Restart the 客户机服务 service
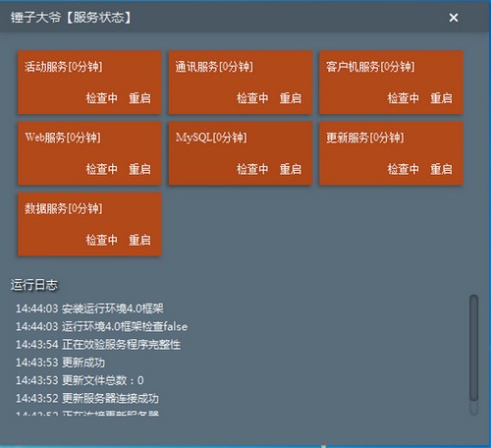 (x=441, y=98)
